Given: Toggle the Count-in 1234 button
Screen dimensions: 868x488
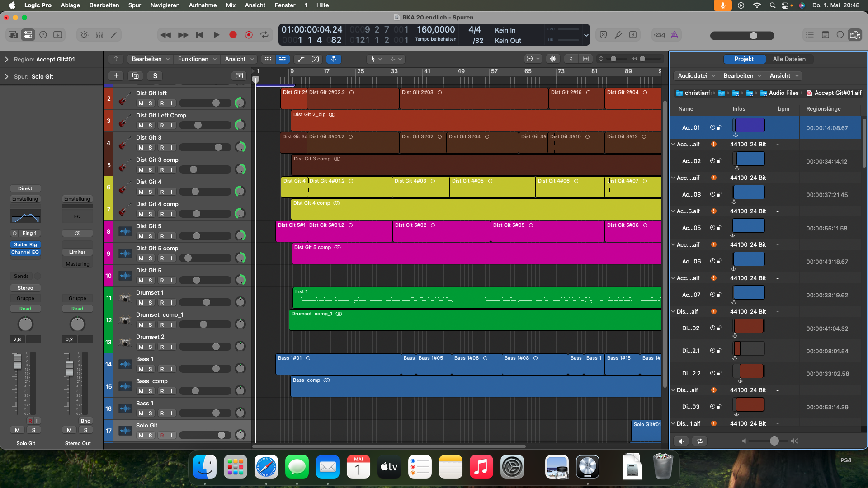Looking at the screenshot, I should click(x=659, y=35).
